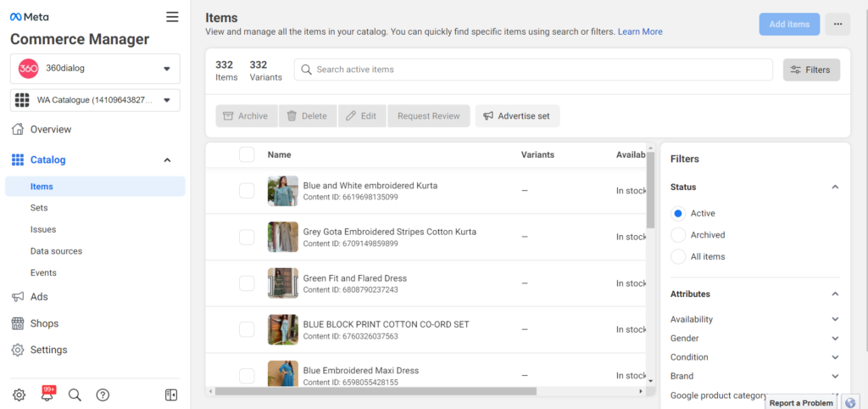Click the Request Review button
The image size is (868, 409).
(428, 116)
